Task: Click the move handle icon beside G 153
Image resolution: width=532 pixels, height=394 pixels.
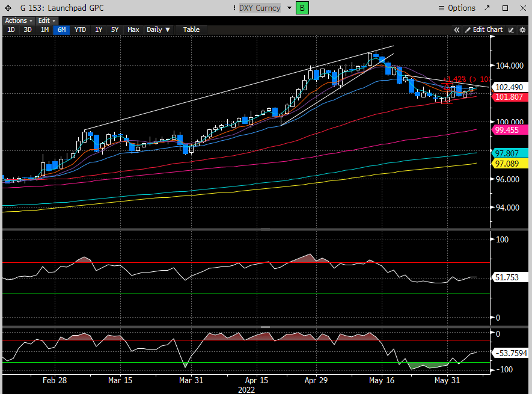Action: [8, 8]
